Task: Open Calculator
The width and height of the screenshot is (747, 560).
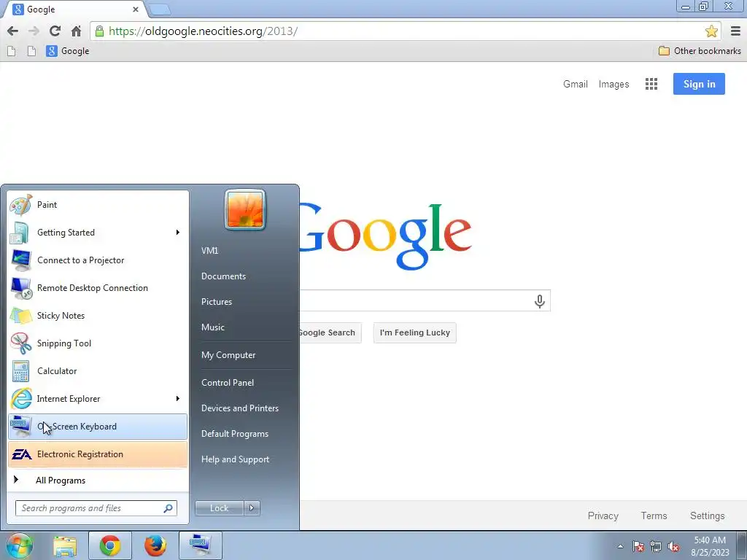Action: coord(98,371)
